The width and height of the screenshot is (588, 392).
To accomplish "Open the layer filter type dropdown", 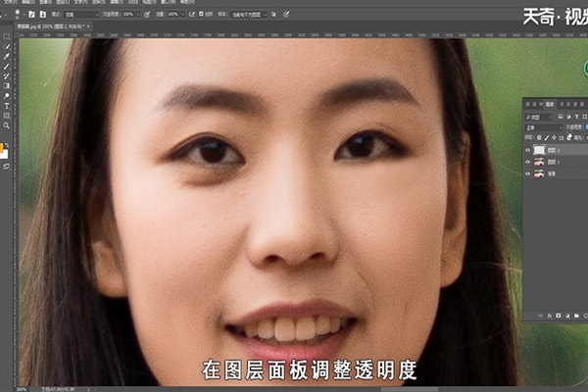I will (x=539, y=118).
